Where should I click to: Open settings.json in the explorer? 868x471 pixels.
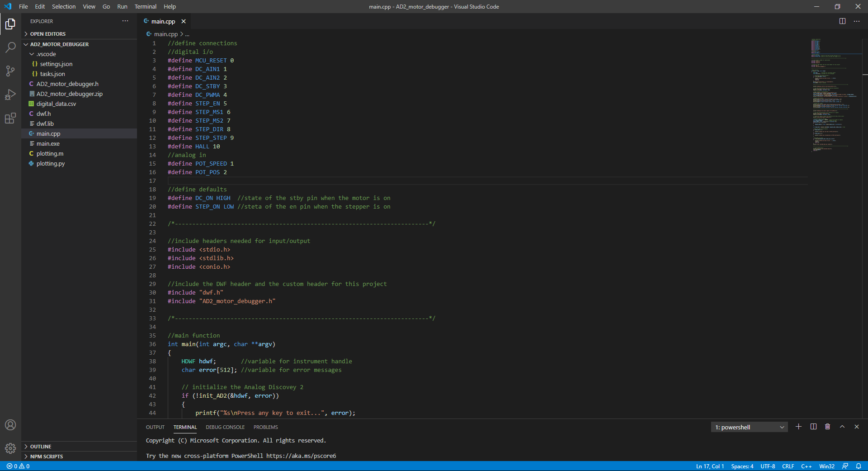[x=79, y=64]
